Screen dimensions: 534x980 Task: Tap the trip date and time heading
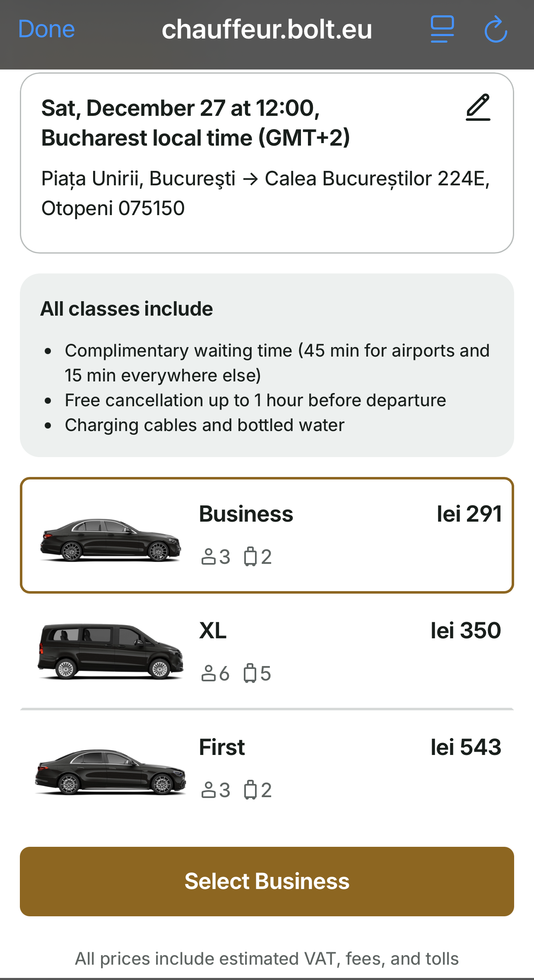point(195,123)
